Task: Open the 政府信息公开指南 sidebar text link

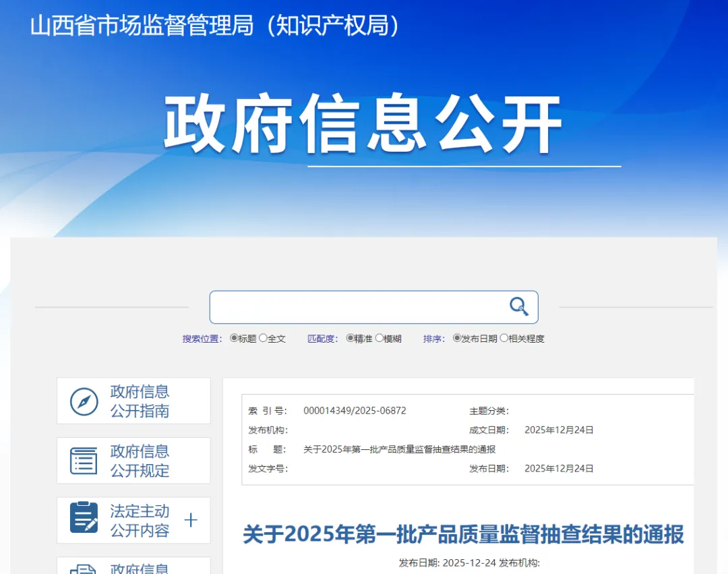Action: click(x=140, y=401)
